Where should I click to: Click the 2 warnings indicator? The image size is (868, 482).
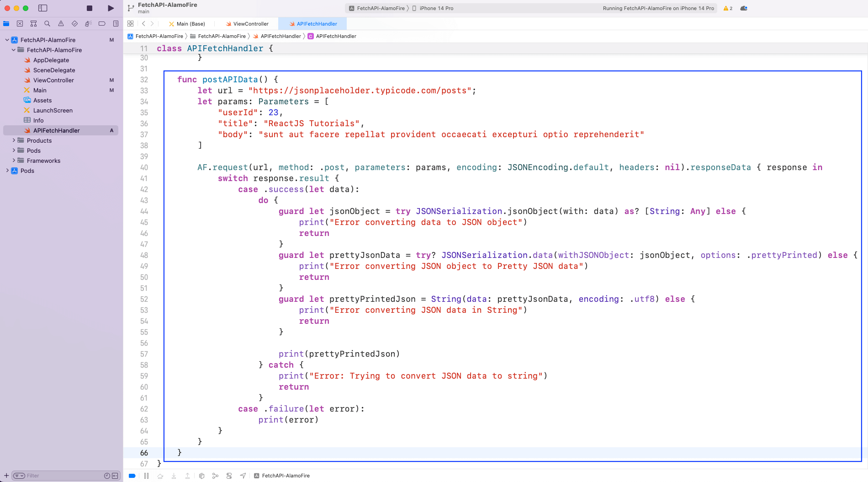point(728,8)
